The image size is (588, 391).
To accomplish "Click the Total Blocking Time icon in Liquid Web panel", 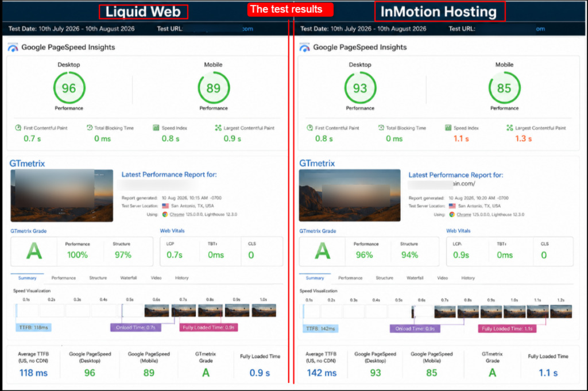I will 89,128.
